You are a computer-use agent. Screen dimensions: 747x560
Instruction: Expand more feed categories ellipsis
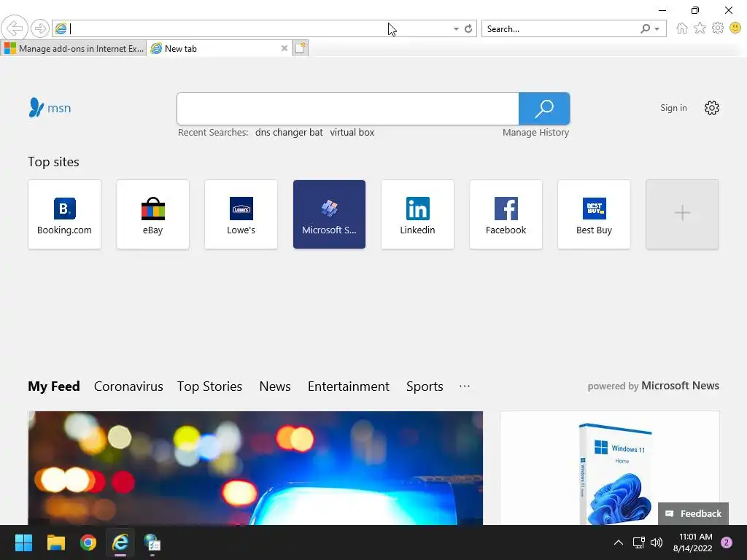pyautogui.click(x=465, y=386)
